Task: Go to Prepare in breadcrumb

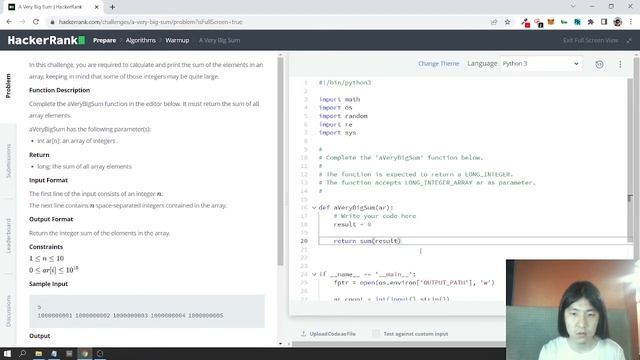Action: point(104,40)
